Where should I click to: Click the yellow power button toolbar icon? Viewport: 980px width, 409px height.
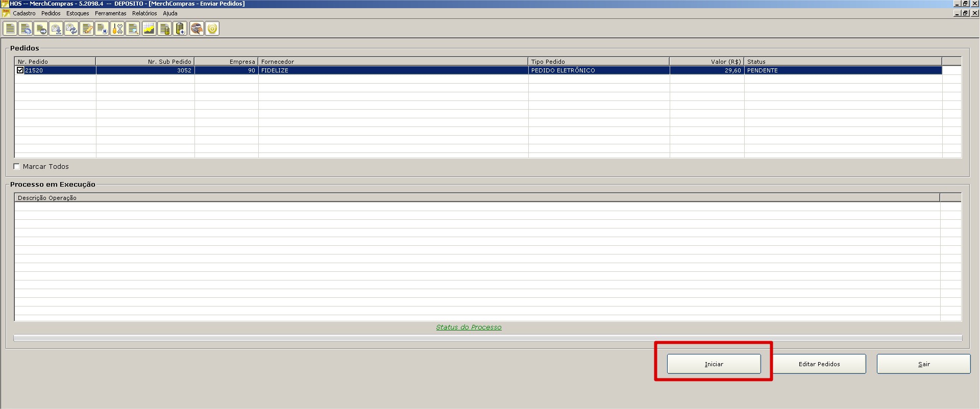pyautogui.click(x=212, y=29)
